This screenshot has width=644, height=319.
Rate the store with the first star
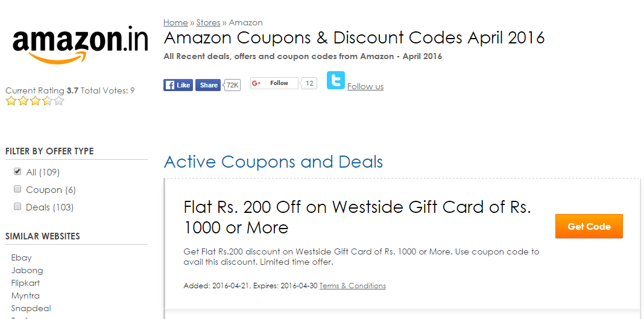[11, 101]
